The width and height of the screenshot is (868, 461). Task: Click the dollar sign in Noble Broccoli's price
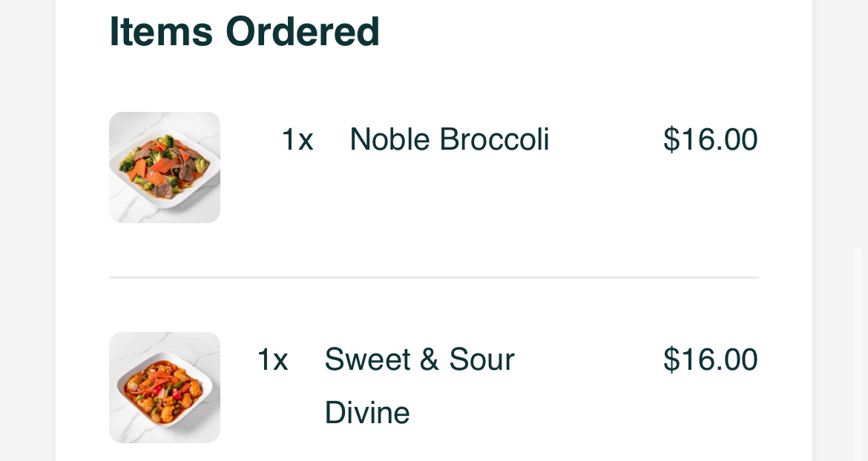pos(671,139)
